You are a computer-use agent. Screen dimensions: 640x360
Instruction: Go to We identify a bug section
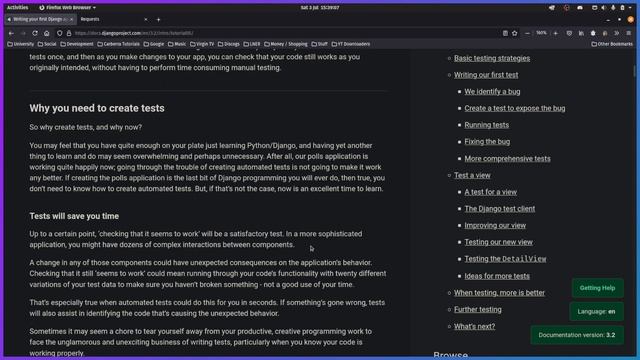click(492, 92)
